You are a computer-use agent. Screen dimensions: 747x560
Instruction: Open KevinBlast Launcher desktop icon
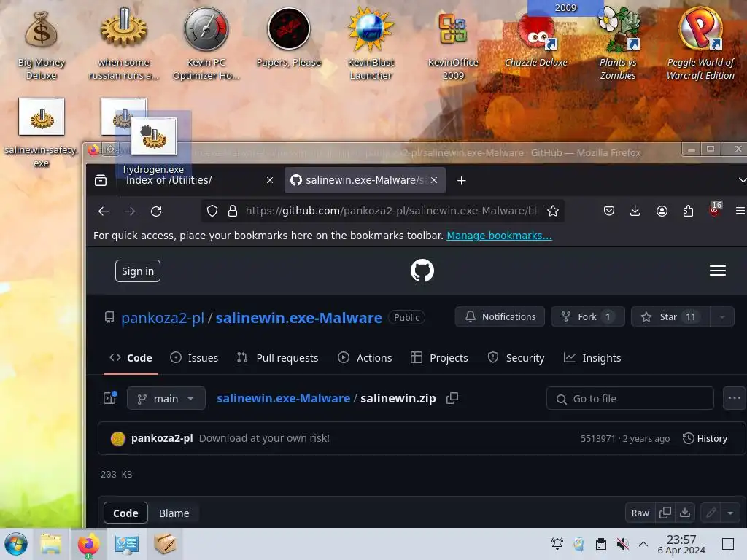371,44
